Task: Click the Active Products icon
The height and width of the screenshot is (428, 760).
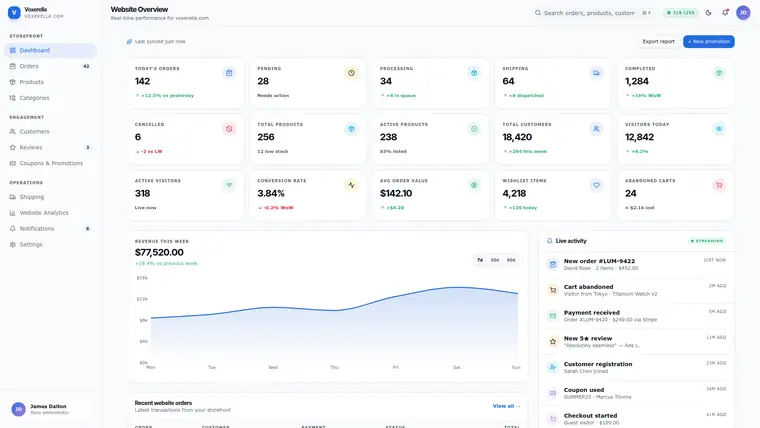Action: [474, 129]
